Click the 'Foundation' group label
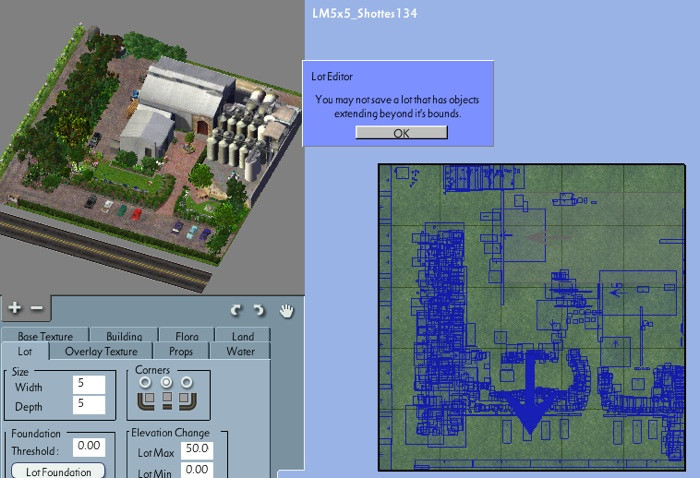Viewport: 700px width, 478px height. click(36, 433)
